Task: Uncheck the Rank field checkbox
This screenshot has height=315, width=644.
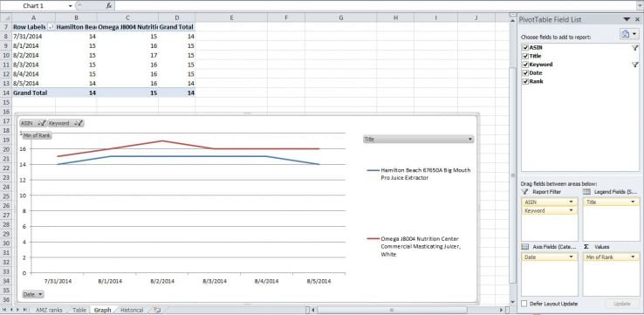Action: click(x=525, y=81)
